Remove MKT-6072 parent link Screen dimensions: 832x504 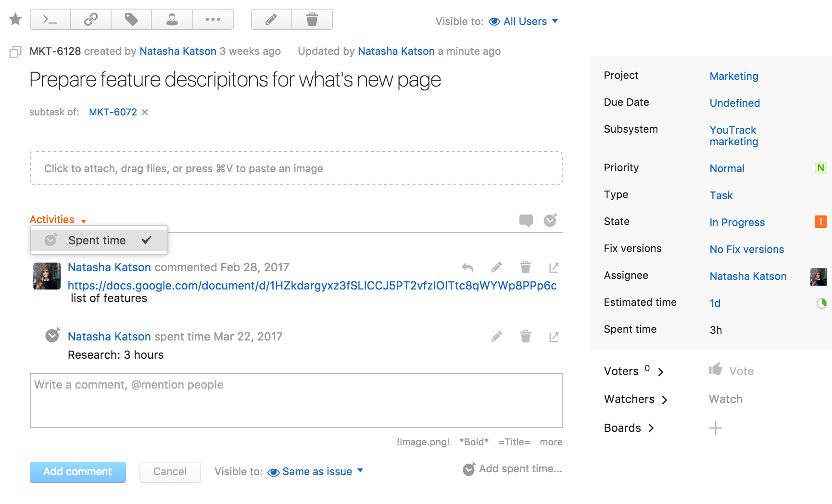pyautogui.click(x=145, y=112)
